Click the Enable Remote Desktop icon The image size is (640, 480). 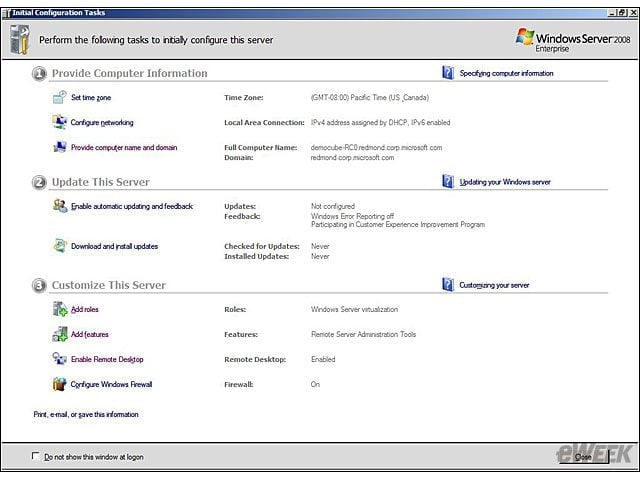pos(60,359)
